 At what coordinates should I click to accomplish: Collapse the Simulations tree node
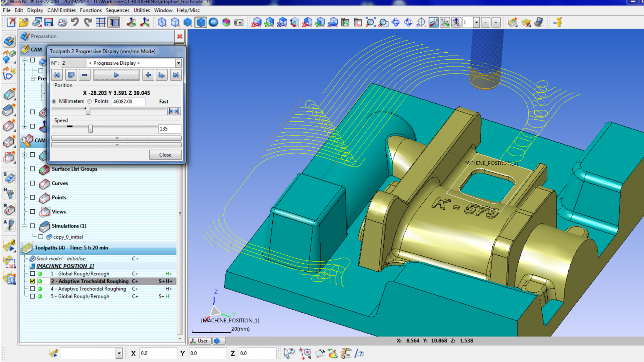pyautogui.click(x=24, y=226)
